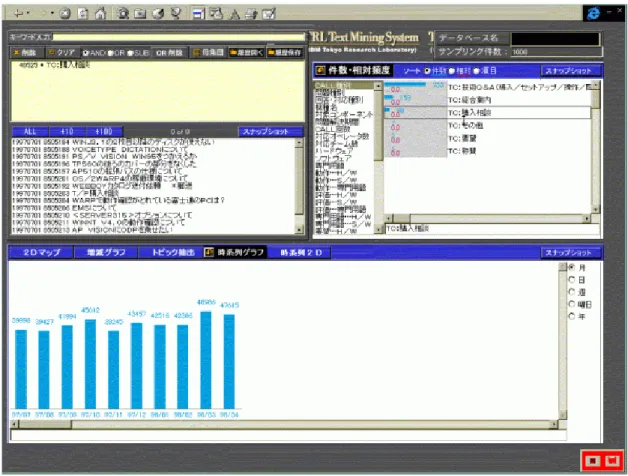Select the OR radio option
This screenshot has width=628, height=476.
[111, 53]
